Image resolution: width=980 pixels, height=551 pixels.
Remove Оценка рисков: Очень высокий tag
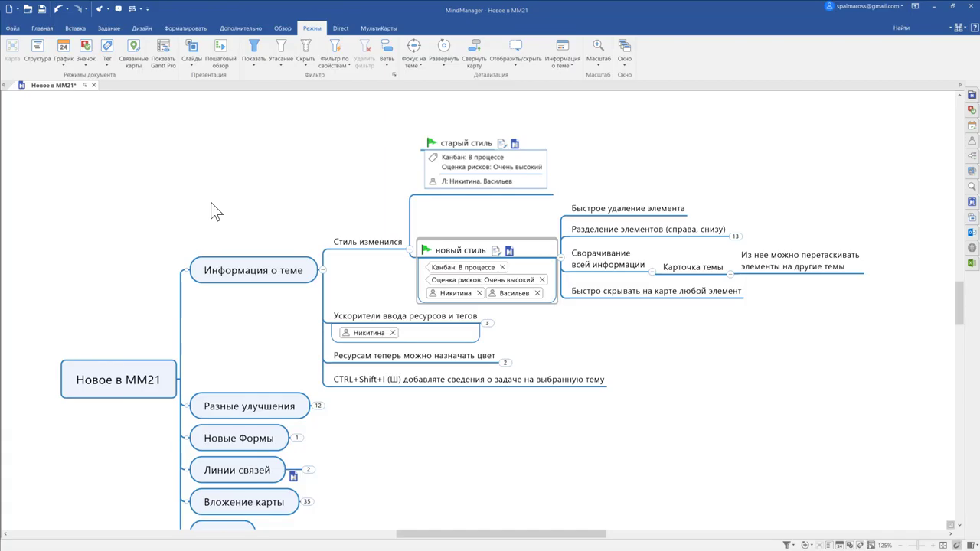click(542, 280)
